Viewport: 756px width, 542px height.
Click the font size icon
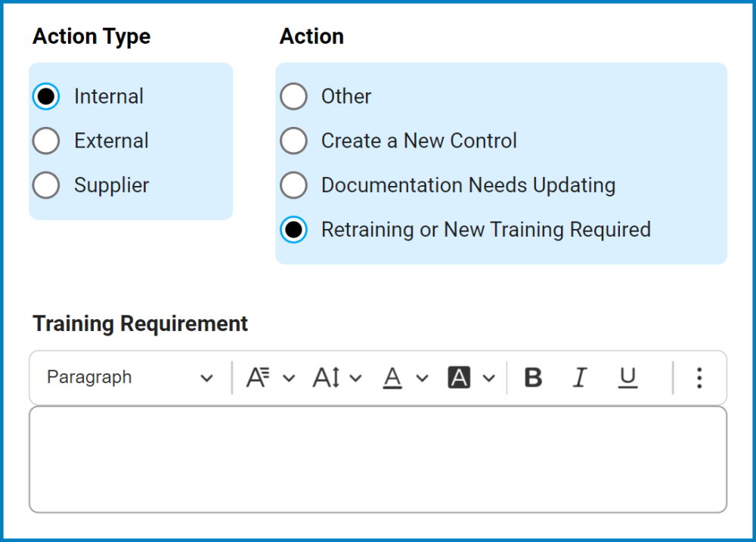coord(322,377)
